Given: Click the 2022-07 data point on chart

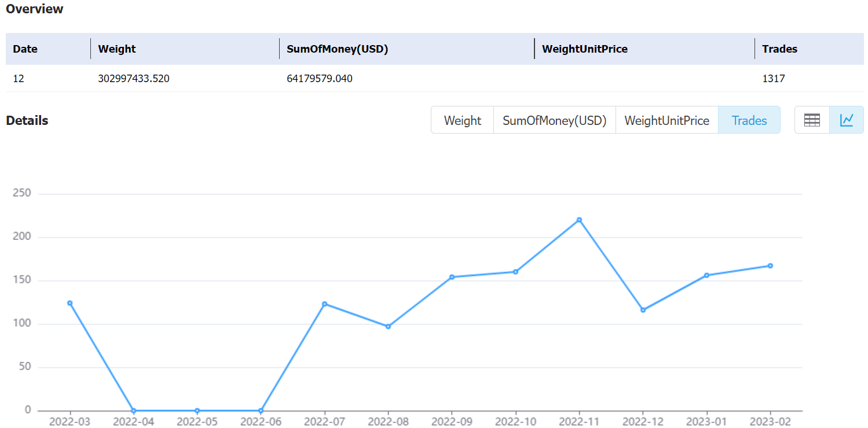Looking at the screenshot, I should (x=325, y=304).
